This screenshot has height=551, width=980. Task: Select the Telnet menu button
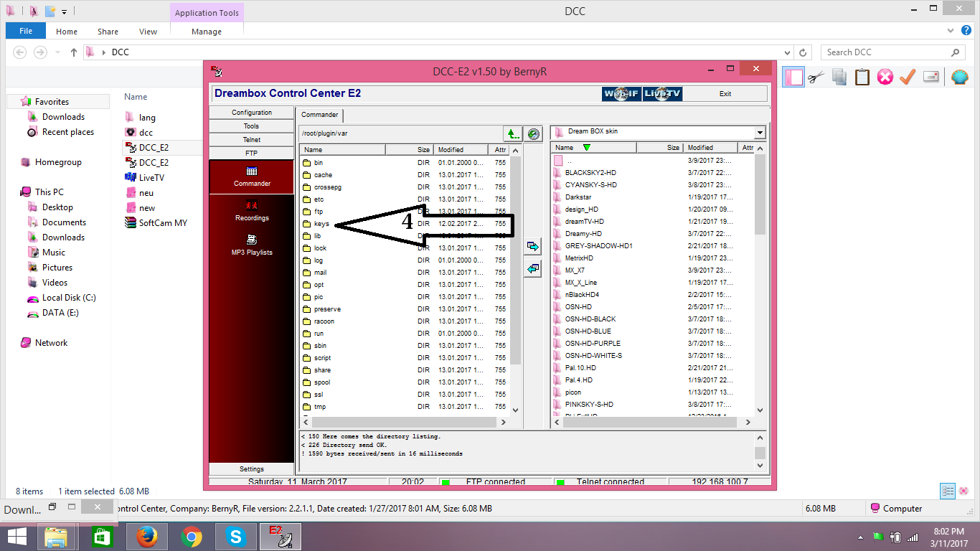pos(252,140)
